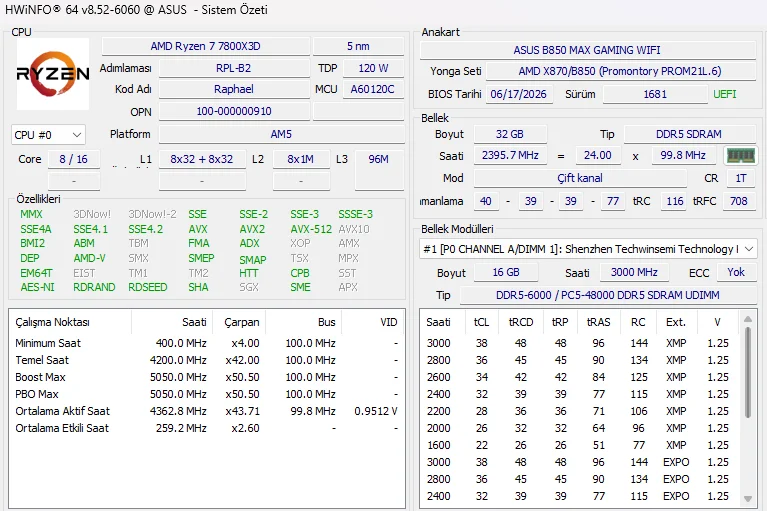Click the 16 GB module size value

point(506,272)
